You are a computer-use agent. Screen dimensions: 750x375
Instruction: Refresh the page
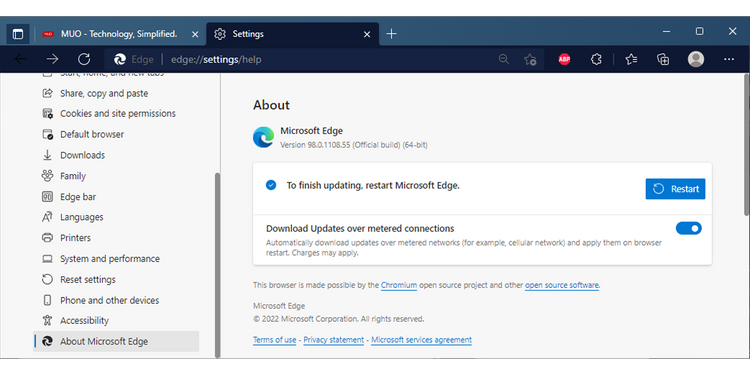[x=84, y=59]
